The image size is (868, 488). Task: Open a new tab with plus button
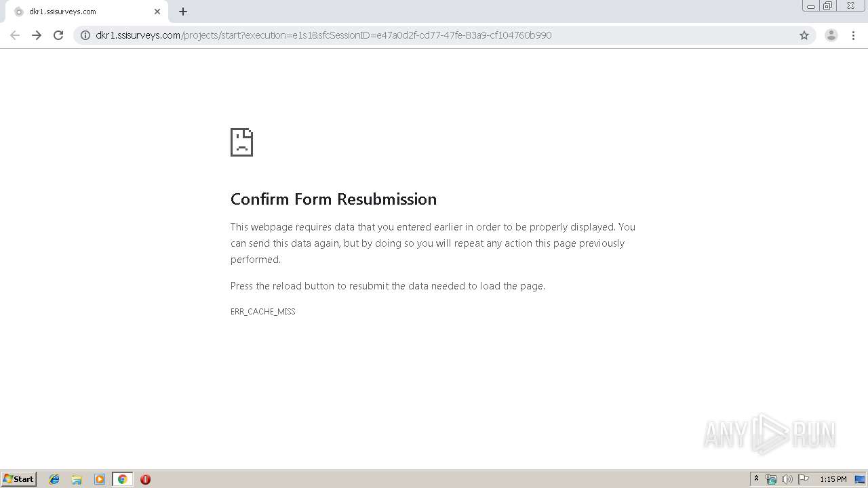pos(183,12)
